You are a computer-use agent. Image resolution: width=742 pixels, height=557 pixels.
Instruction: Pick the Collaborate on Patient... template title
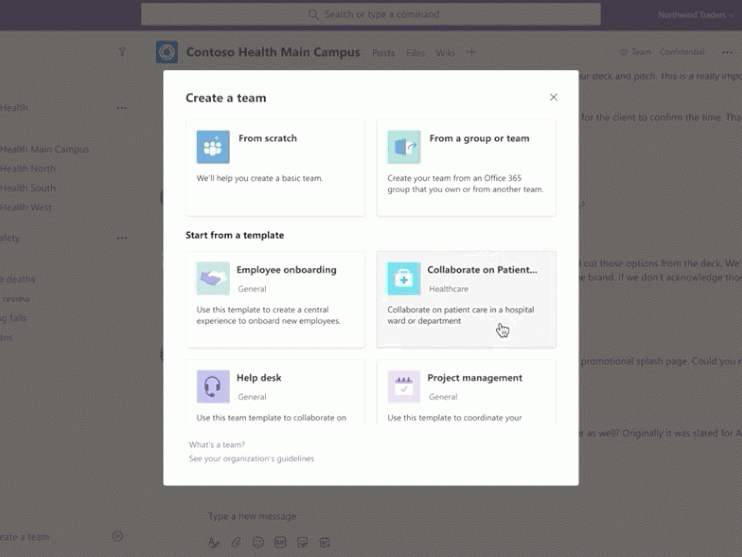(482, 270)
